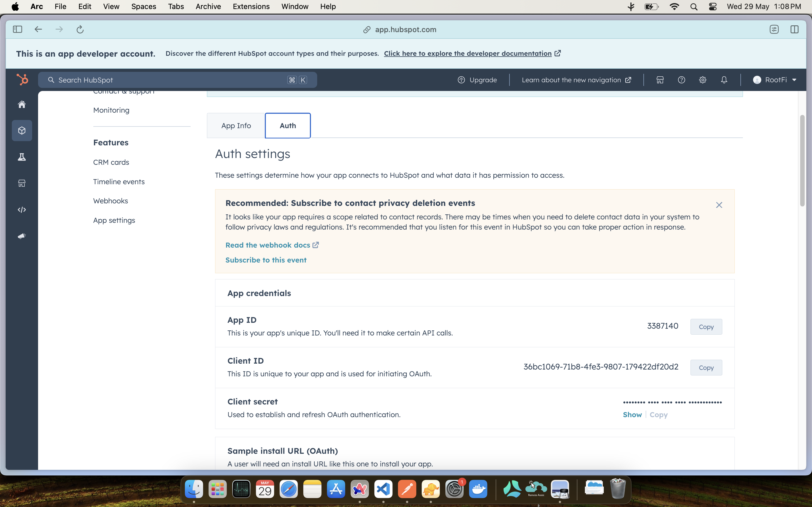812x507 pixels.
Task: Open the megaphone icon in sidebar
Action: [22, 236]
